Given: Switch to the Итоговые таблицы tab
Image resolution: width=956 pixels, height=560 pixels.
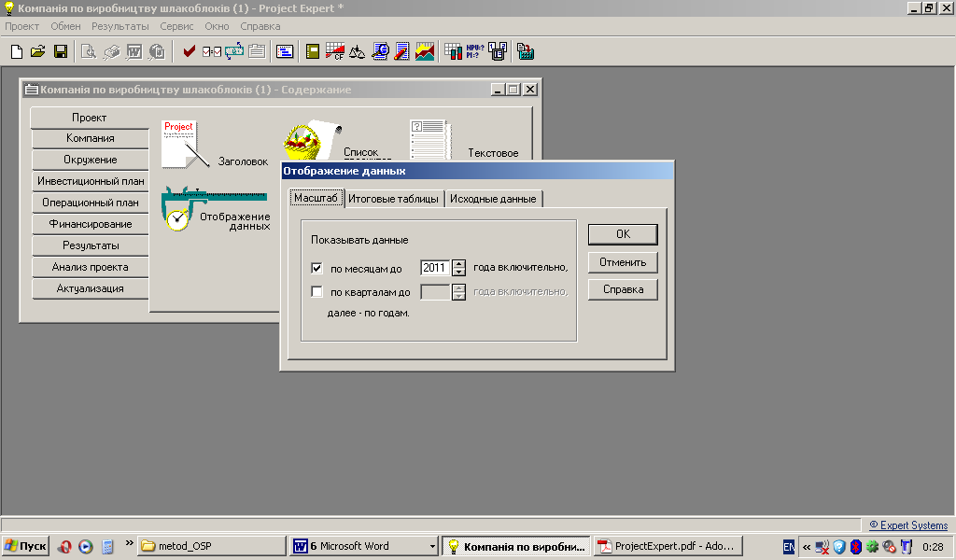Looking at the screenshot, I should (393, 199).
